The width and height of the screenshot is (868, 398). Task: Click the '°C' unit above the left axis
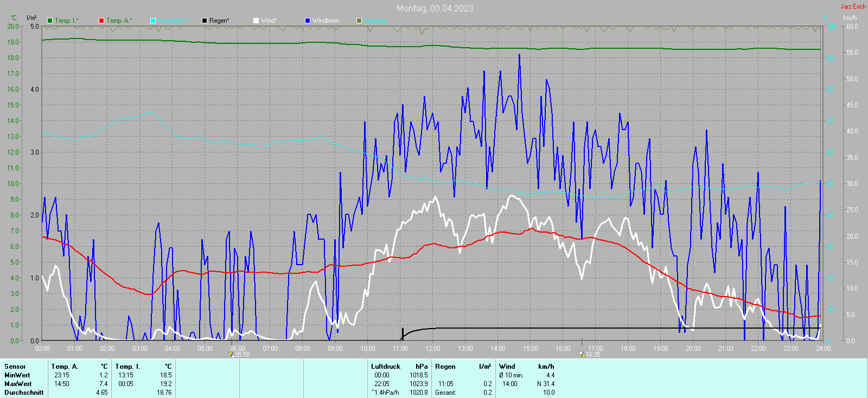point(14,18)
